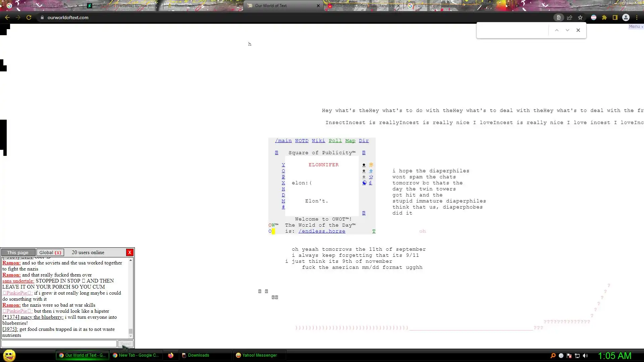The width and height of the screenshot is (644, 362).
Task: Click the volume speaker tray icon
Action: pos(585,356)
